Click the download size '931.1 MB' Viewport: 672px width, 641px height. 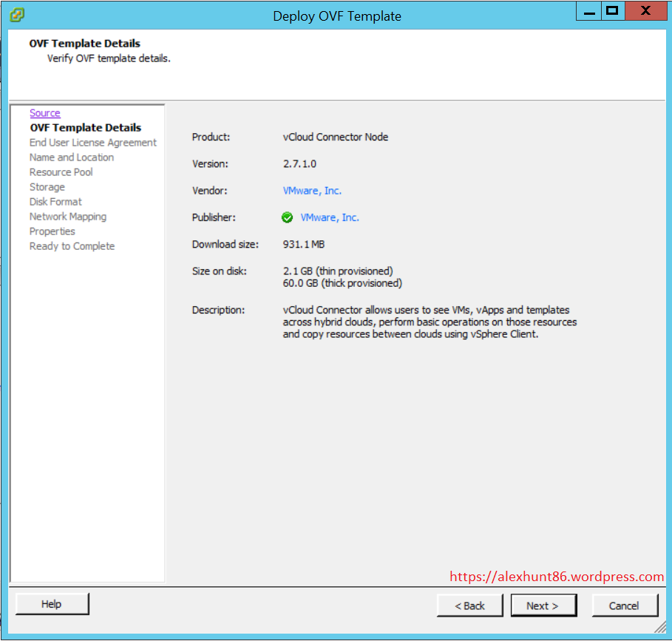304,245
